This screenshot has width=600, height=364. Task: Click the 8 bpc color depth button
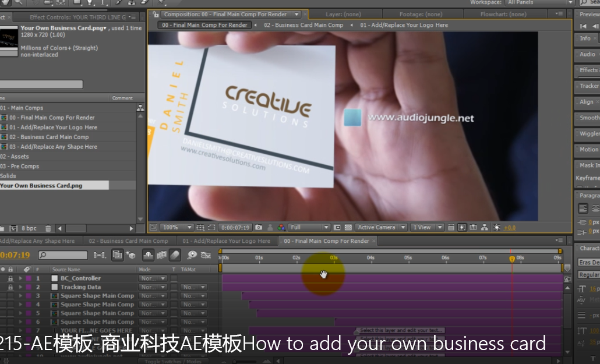pyautogui.click(x=29, y=228)
